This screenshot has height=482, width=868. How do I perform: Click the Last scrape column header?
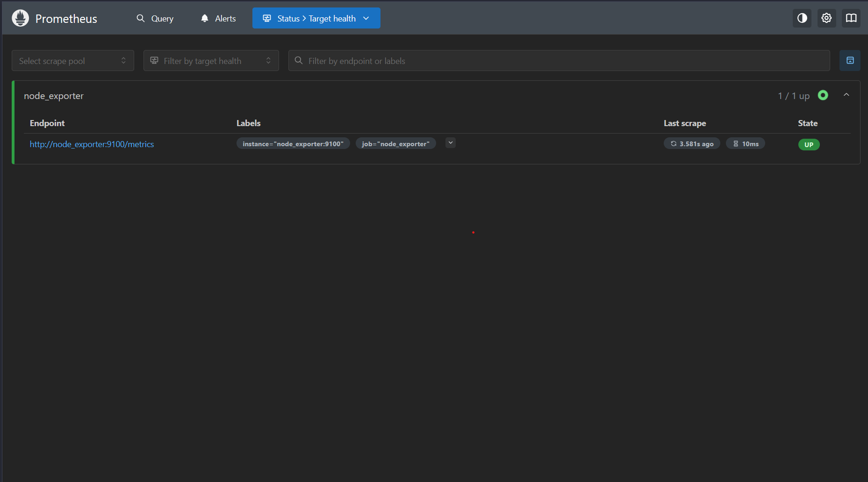(685, 123)
